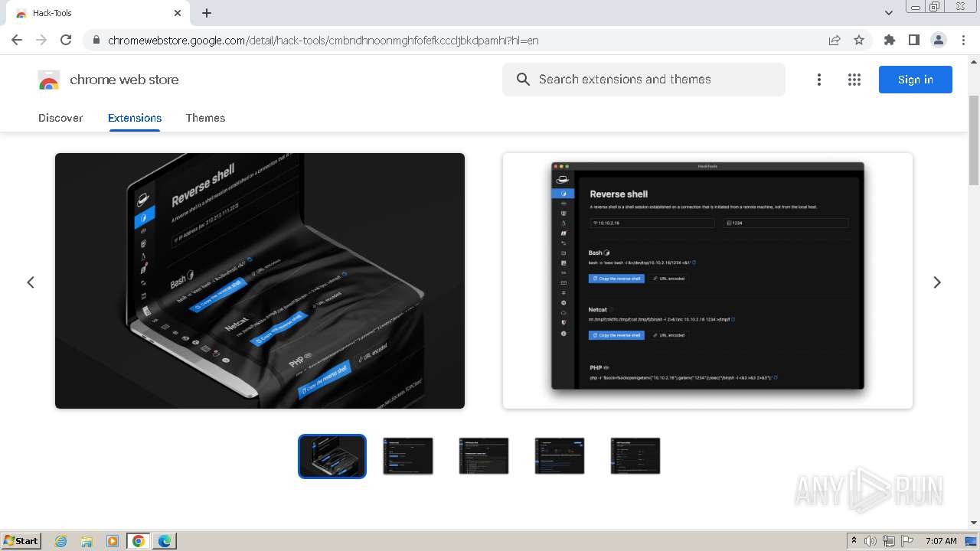
Task: Select the fifth carousel thumbnail
Action: coord(635,456)
